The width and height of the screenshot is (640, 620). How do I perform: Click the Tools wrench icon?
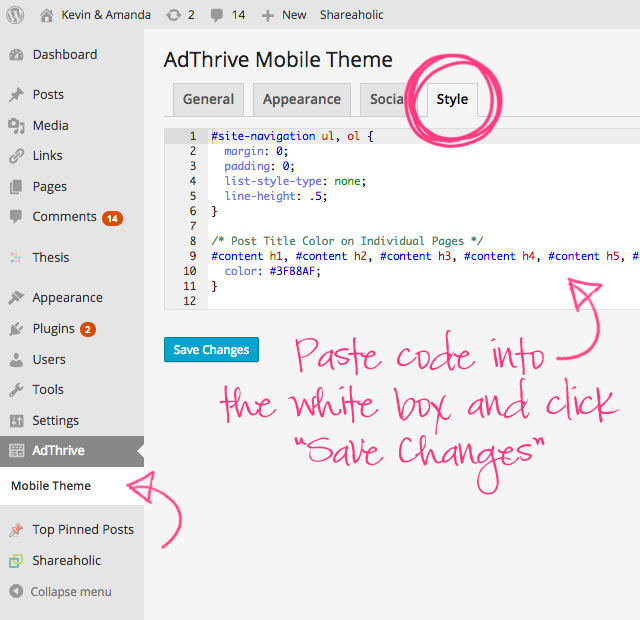point(16,390)
